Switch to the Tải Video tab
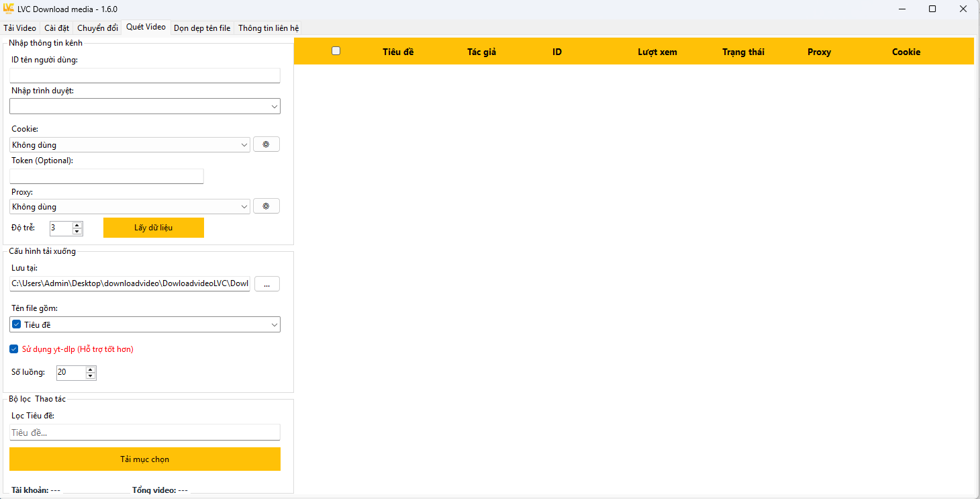 point(20,28)
